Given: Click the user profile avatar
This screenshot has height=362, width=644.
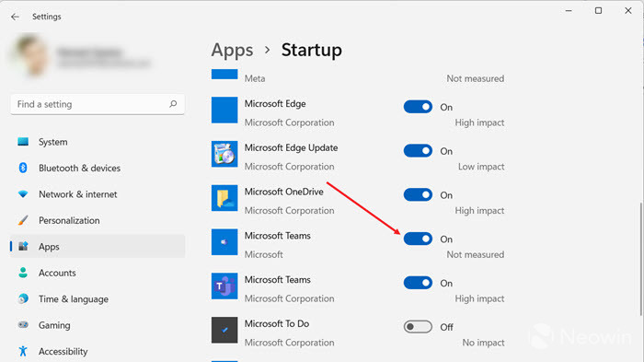Looking at the screenshot, I should coord(30,55).
